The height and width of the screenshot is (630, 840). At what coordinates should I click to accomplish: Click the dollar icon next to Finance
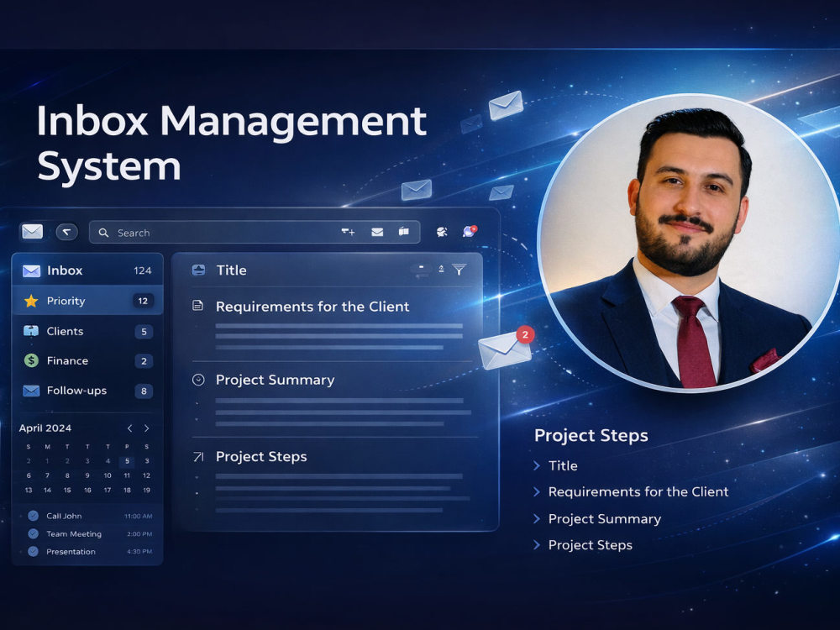[31, 360]
